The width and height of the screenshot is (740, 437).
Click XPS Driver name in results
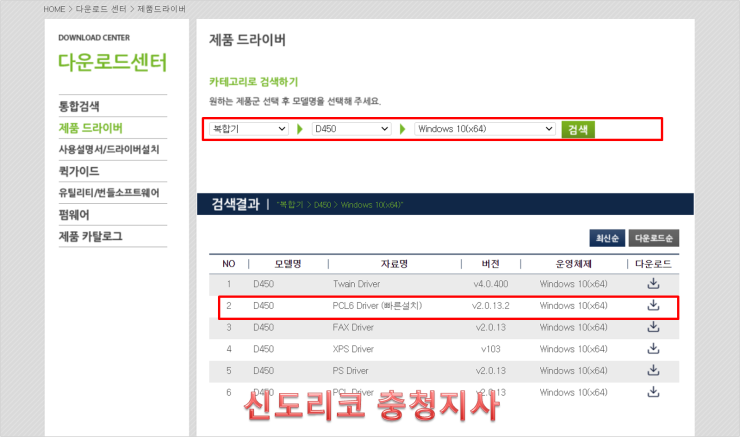[353, 349]
